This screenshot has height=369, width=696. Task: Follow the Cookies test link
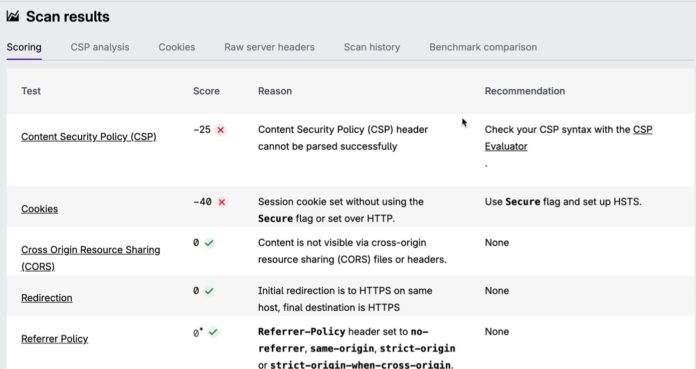(40, 209)
